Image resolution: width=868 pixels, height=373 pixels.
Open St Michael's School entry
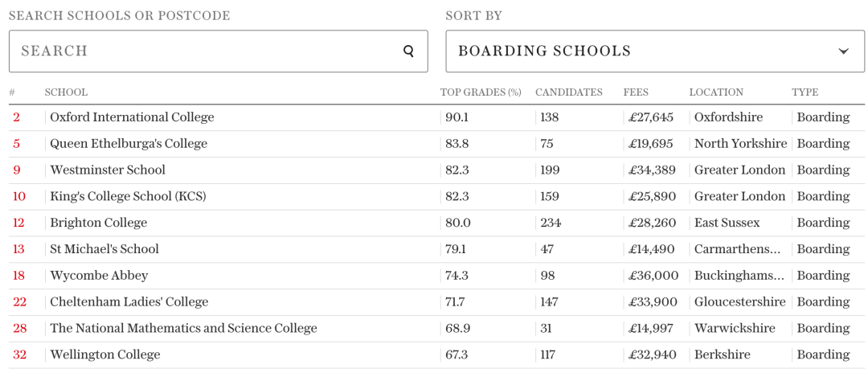[x=104, y=249]
